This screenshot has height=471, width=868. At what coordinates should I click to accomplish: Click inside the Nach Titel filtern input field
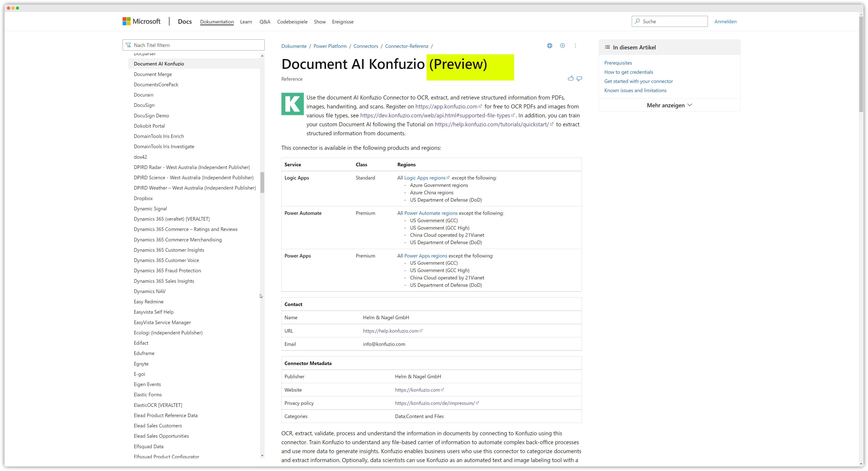tap(189, 45)
